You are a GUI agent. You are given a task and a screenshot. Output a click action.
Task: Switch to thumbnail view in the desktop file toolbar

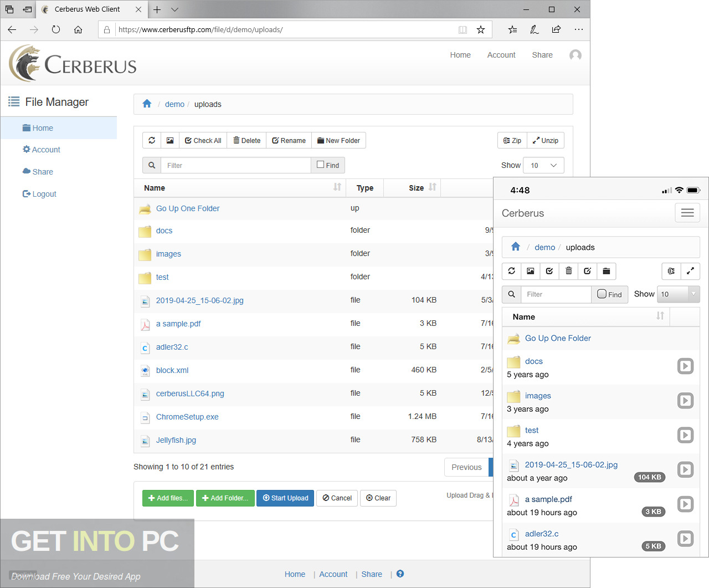point(170,140)
